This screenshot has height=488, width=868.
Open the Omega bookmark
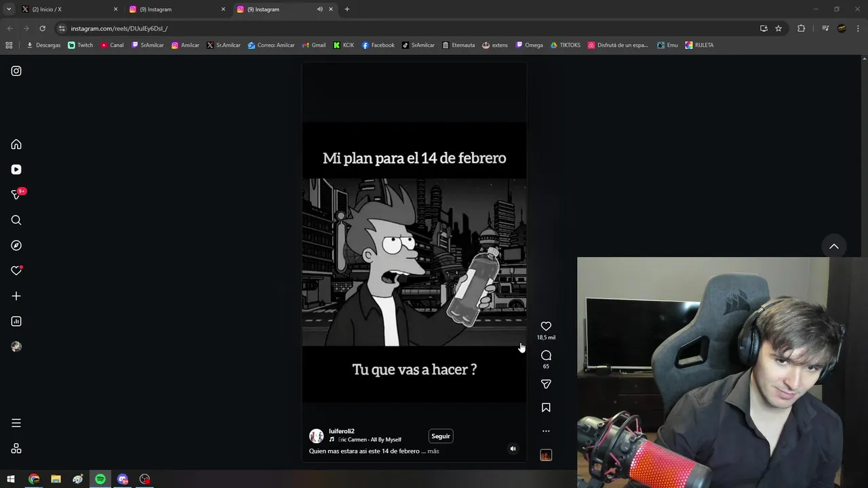529,45
